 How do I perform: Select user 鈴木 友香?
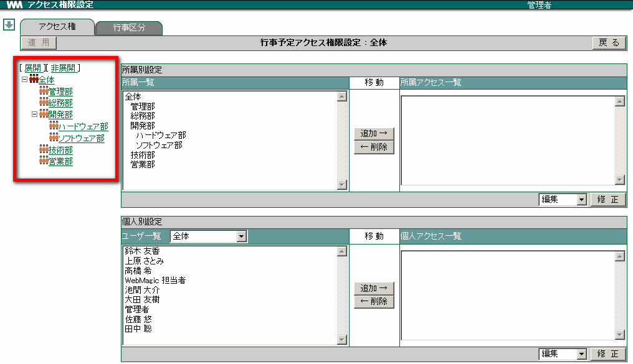point(142,251)
